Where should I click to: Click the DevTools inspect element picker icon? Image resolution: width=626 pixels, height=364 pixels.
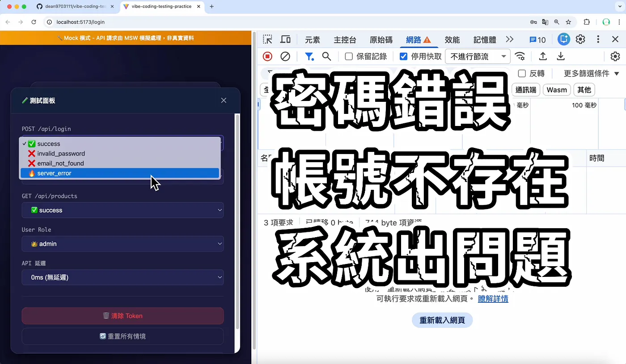pyautogui.click(x=267, y=40)
